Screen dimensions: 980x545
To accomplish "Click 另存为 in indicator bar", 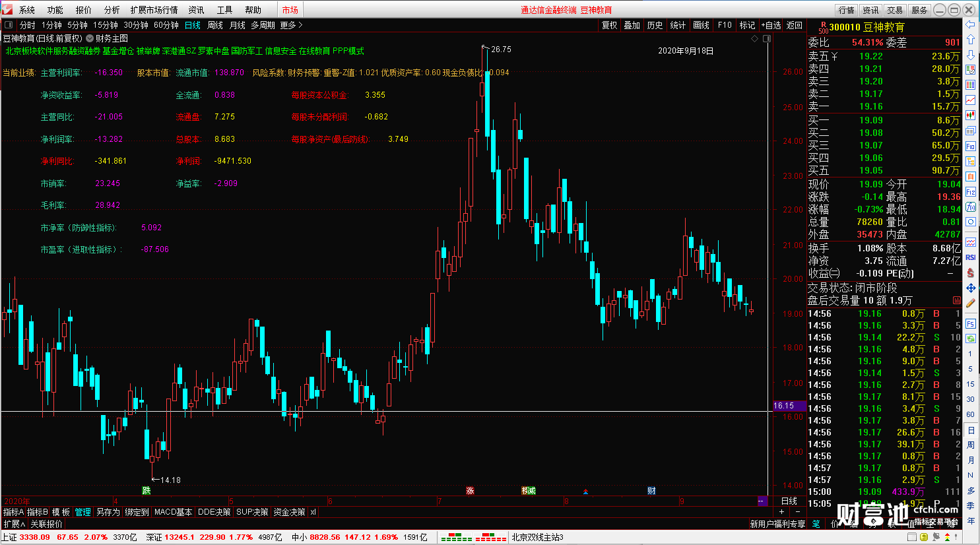I will [x=108, y=512].
